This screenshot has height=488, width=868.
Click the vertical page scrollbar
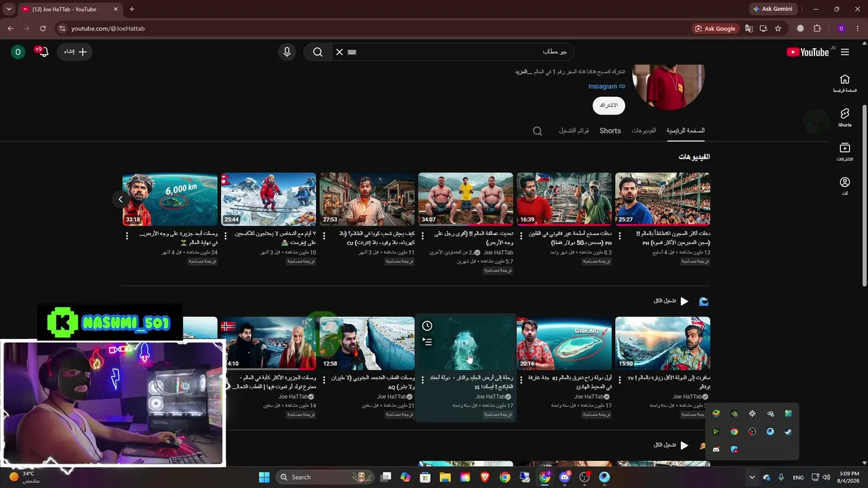point(864,195)
